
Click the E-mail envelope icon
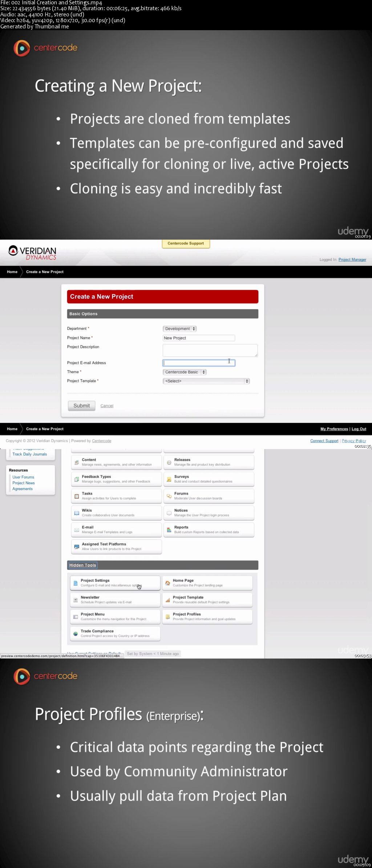(77, 530)
